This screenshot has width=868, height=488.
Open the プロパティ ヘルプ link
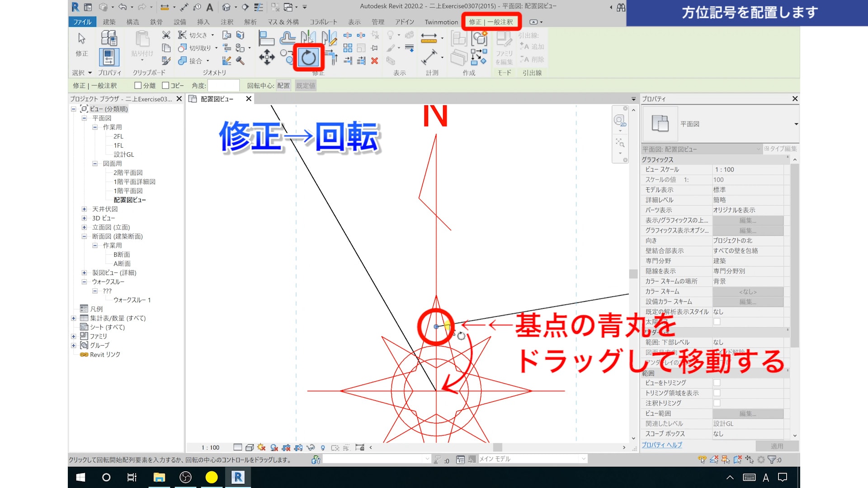[x=661, y=445]
